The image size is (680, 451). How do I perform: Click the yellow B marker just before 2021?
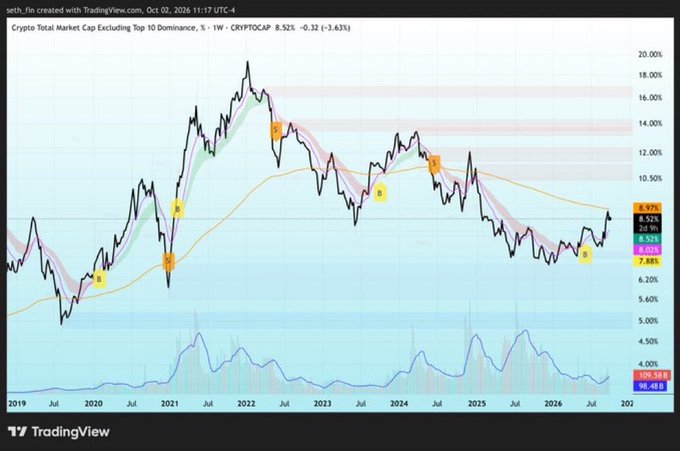[177, 209]
